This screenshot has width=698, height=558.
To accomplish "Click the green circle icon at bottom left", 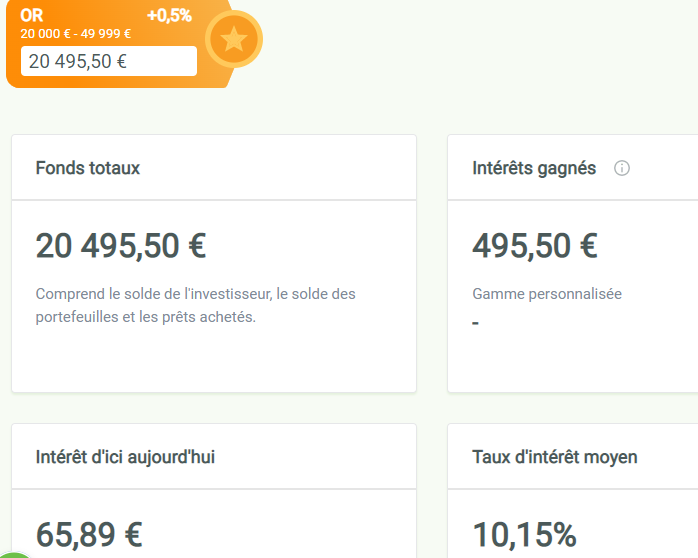I will [15, 554].
